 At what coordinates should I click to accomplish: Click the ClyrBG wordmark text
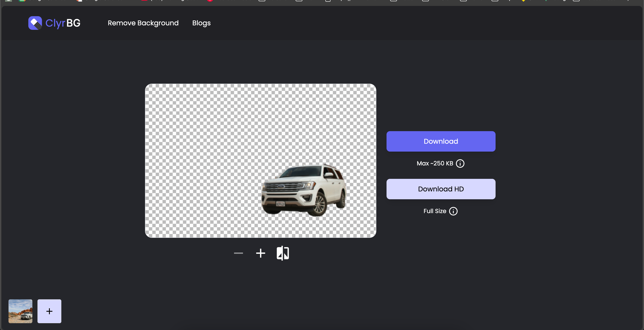click(63, 23)
